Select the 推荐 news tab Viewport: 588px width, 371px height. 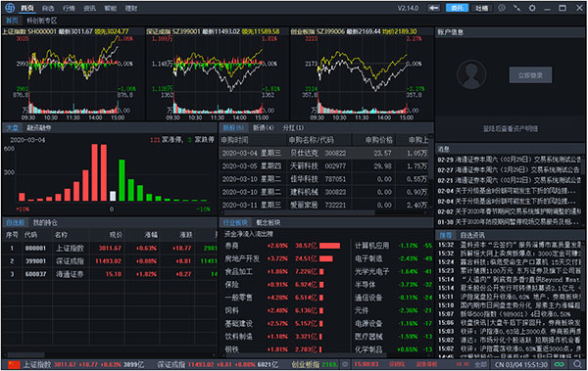(x=445, y=235)
